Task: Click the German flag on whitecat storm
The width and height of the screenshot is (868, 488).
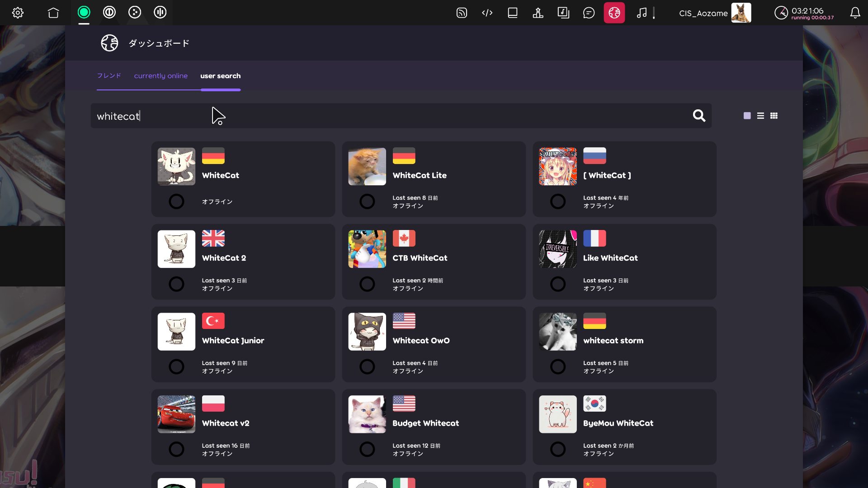Action: click(x=594, y=321)
